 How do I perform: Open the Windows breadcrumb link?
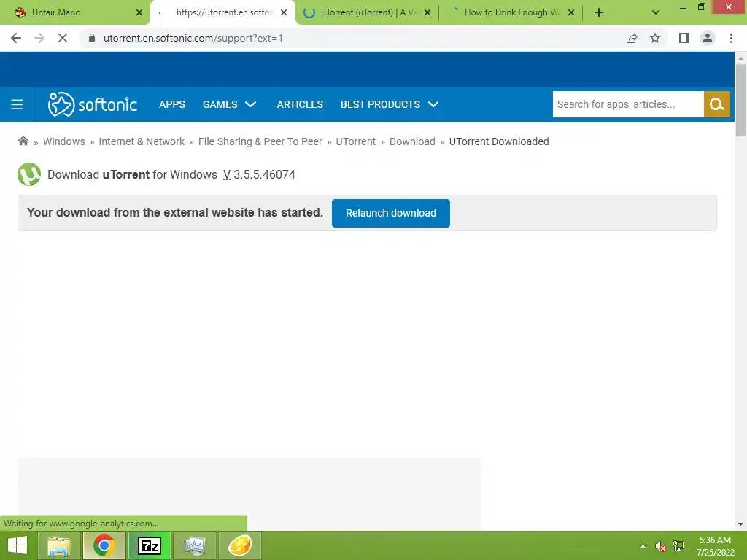tap(64, 141)
